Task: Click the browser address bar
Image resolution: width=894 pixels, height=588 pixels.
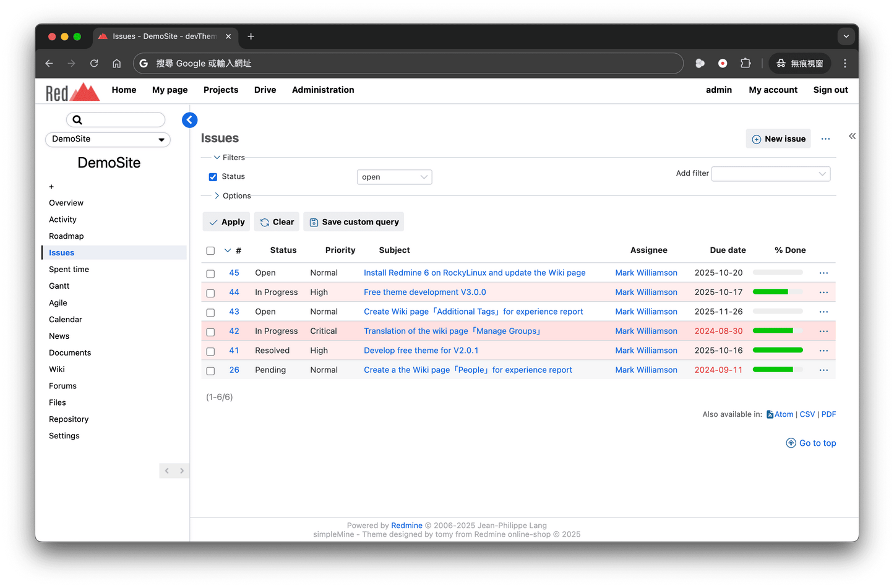Action: point(408,63)
